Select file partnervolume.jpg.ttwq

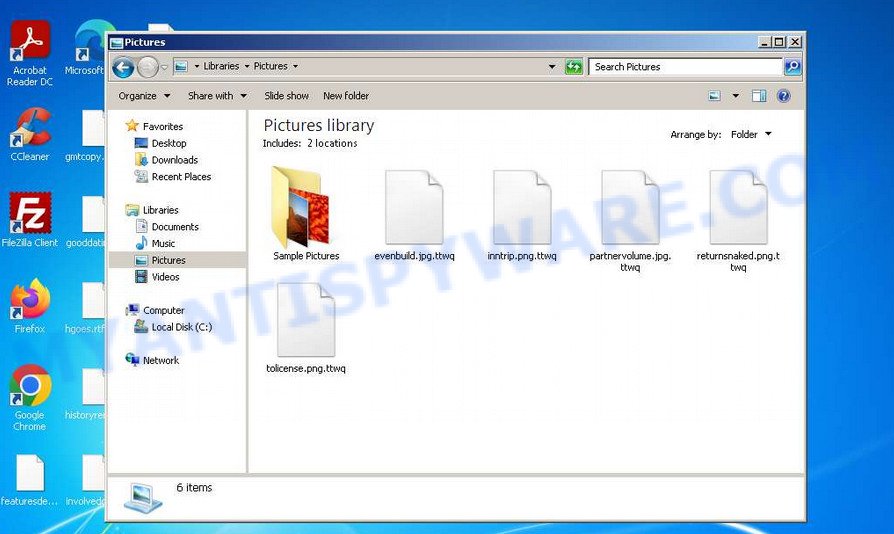[x=630, y=221]
